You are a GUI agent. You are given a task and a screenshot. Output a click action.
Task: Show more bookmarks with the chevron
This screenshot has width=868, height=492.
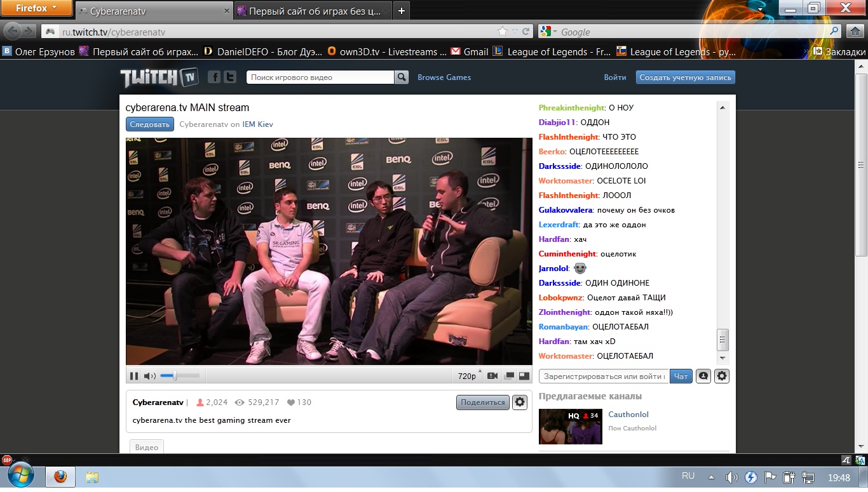807,52
